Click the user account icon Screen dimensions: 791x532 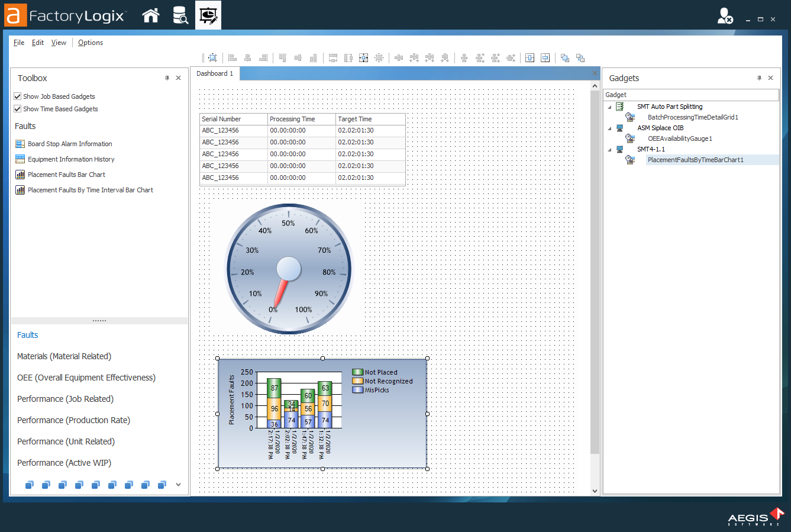725,16
